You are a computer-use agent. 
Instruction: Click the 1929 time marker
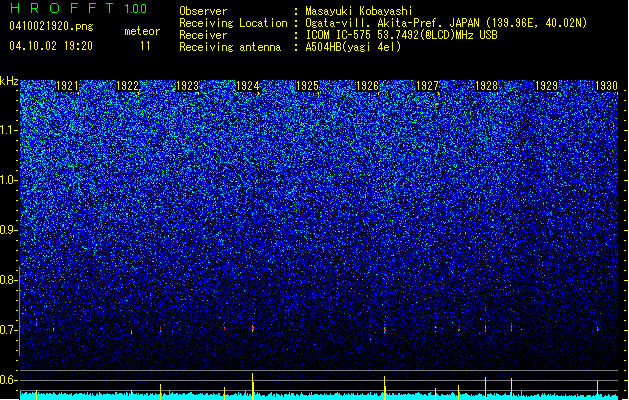(546, 86)
